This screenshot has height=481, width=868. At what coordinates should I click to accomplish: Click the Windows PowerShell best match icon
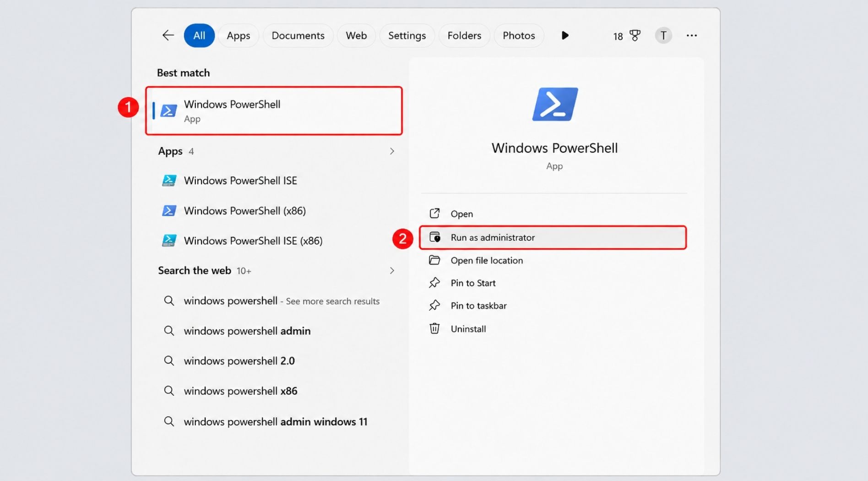[x=168, y=111]
